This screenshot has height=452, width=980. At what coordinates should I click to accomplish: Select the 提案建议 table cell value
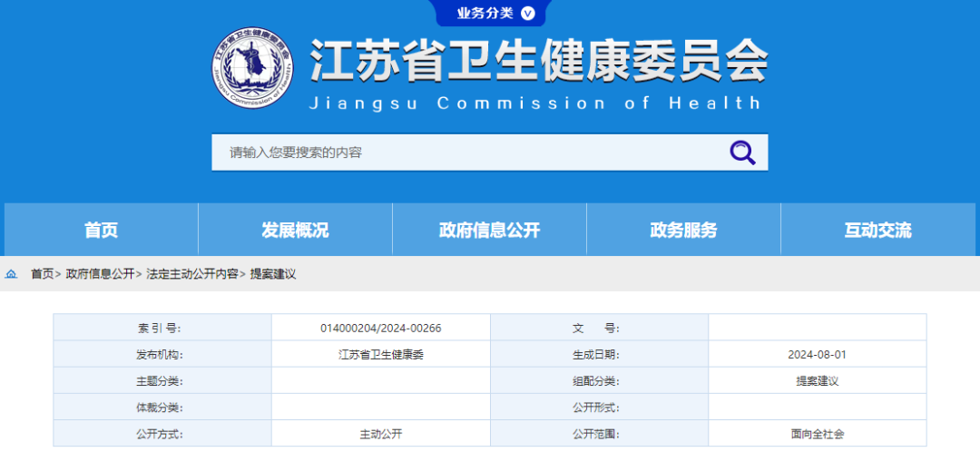pos(817,380)
